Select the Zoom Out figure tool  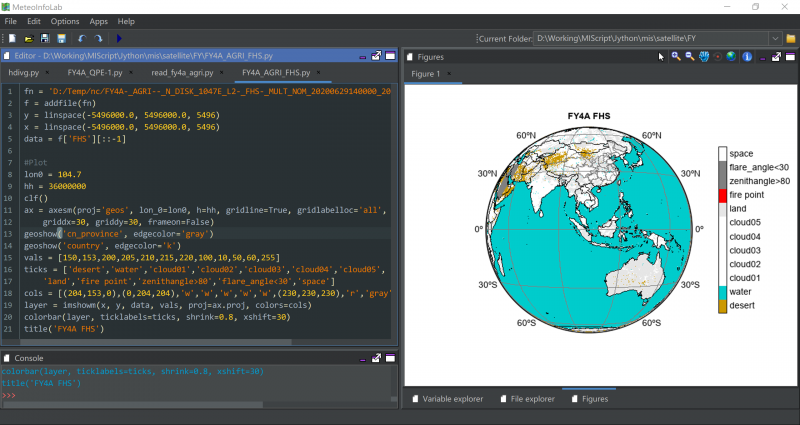tap(690, 56)
